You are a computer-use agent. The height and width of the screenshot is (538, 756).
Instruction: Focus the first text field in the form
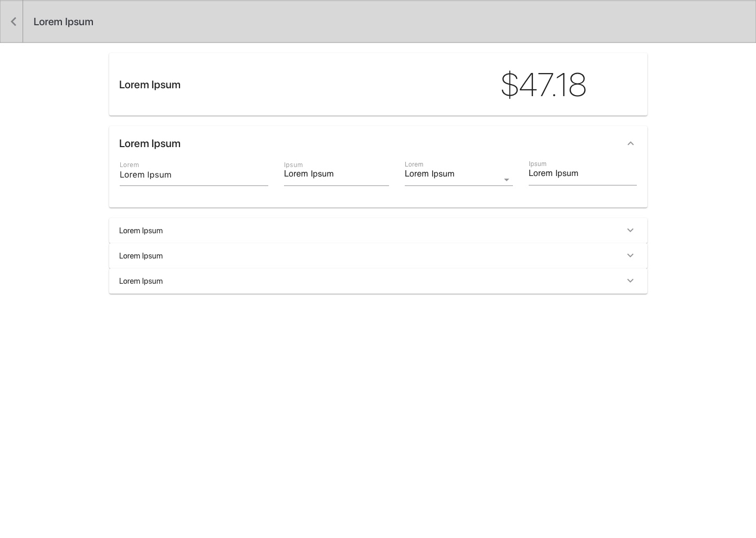(x=193, y=175)
